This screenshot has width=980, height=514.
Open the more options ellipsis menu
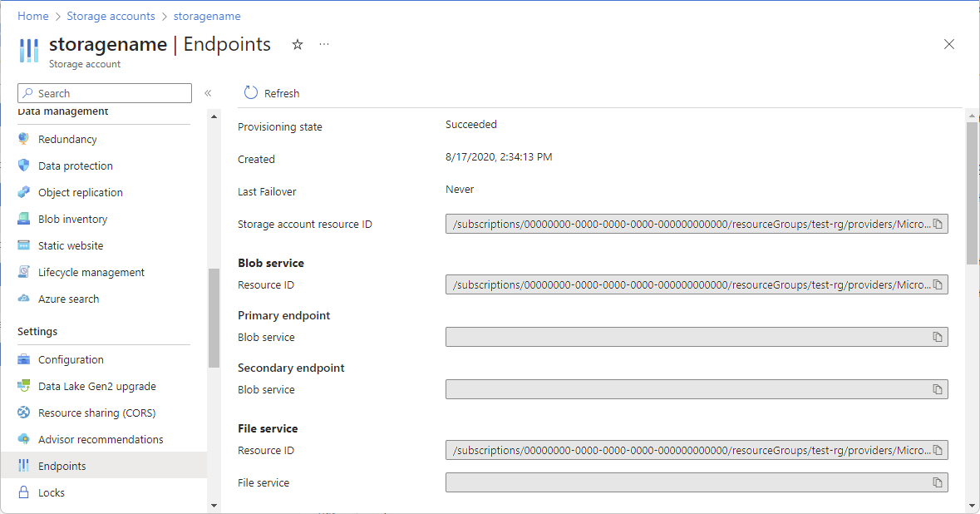pyautogui.click(x=324, y=45)
